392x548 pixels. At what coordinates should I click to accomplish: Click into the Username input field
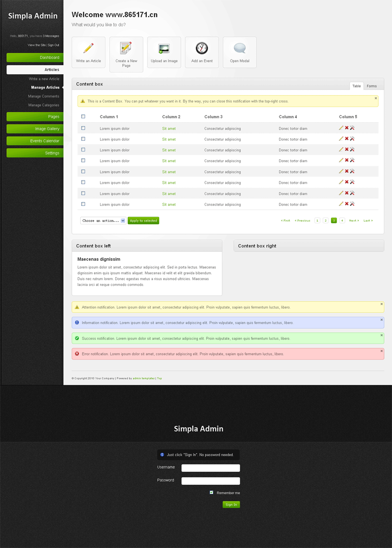coord(210,468)
